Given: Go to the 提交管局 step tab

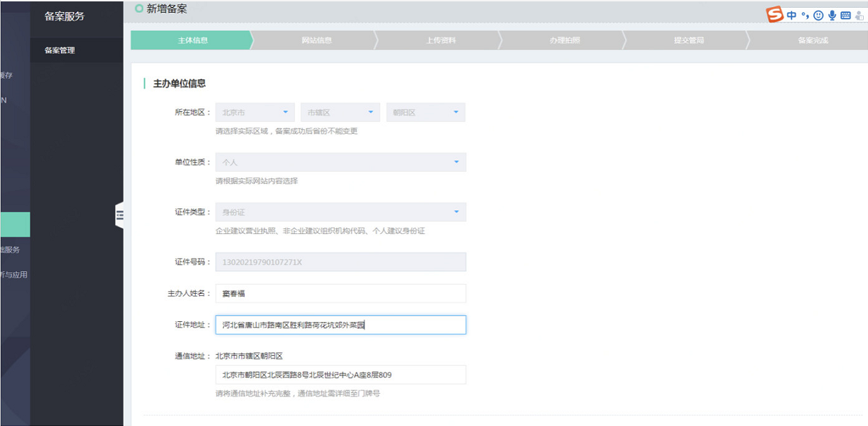Looking at the screenshot, I should coord(688,40).
